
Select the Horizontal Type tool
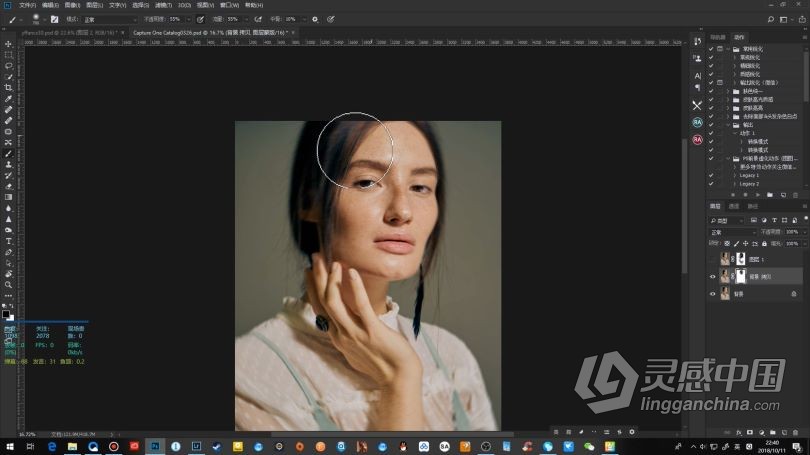coord(9,241)
